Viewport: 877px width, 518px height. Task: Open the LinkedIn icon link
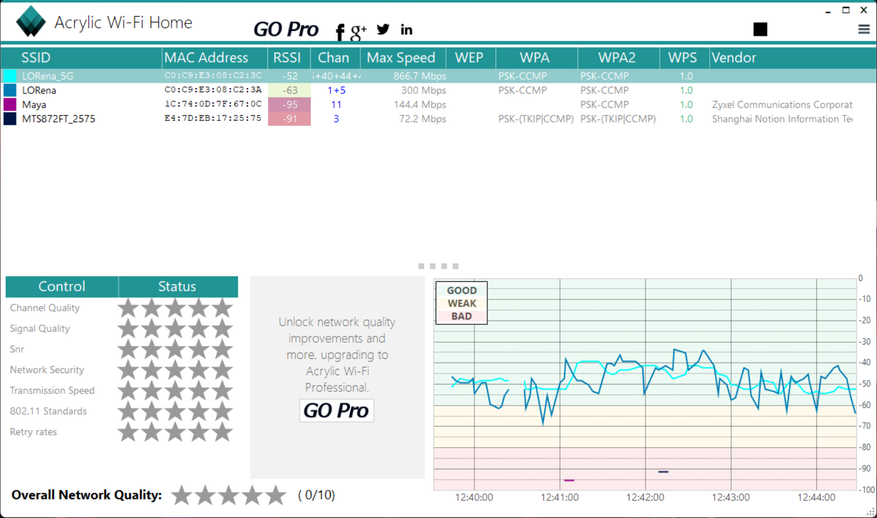tap(407, 30)
